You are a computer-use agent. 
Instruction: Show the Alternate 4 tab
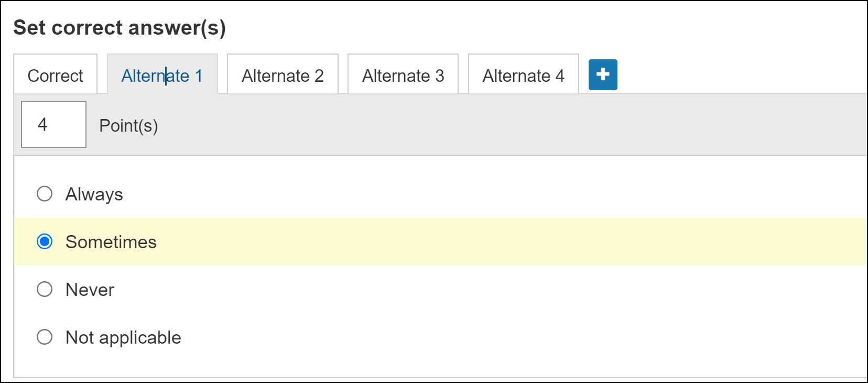(x=523, y=76)
